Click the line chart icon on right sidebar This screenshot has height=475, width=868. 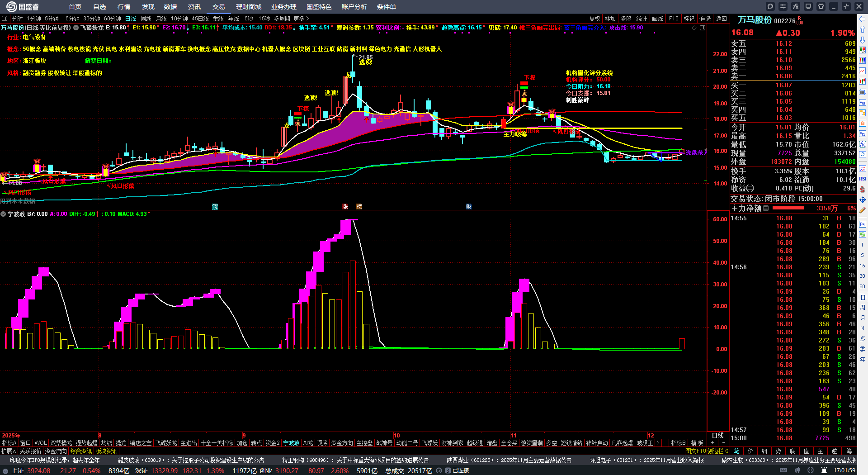pyautogui.click(x=863, y=71)
